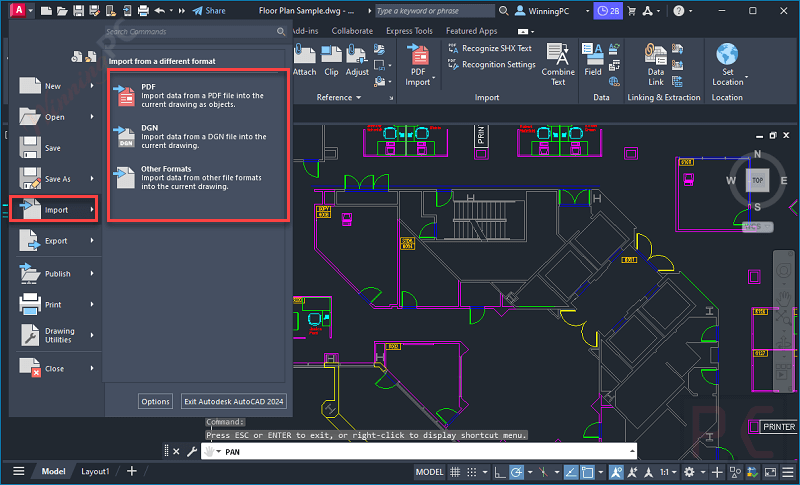Select Export in the application menu
This screenshot has width=800, height=485.
56,241
